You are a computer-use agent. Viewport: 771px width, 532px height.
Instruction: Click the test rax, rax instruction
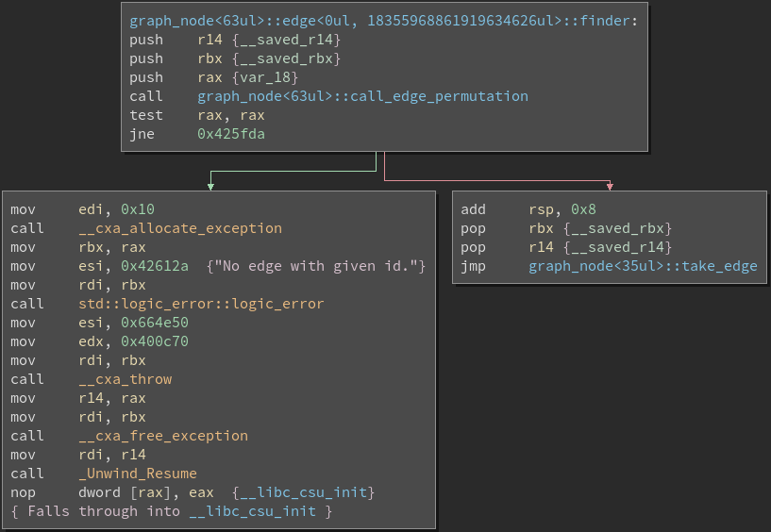click(x=196, y=115)
